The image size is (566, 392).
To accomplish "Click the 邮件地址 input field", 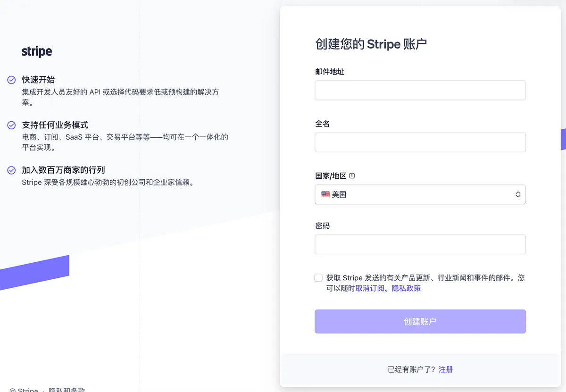I will tap(420, 90).
